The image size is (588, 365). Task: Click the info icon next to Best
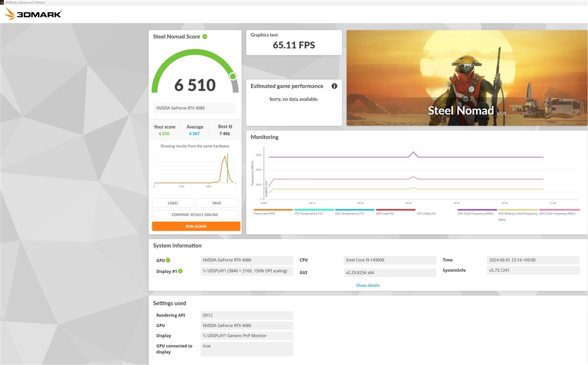click(x=230, y=126)
